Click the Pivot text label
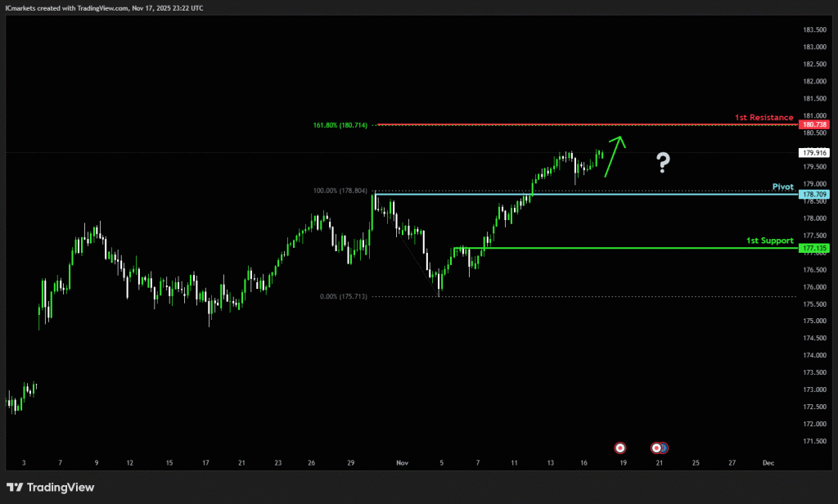The width and height of the screenshot is (838, 504). coord(782,187)
